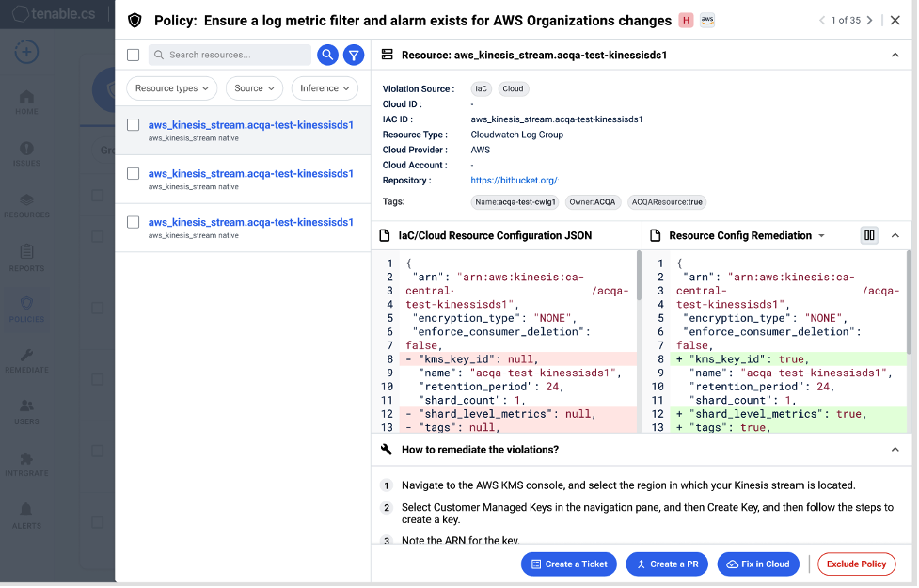Open the filter funnel icon

pyautogui.click(x=354, y=55)
